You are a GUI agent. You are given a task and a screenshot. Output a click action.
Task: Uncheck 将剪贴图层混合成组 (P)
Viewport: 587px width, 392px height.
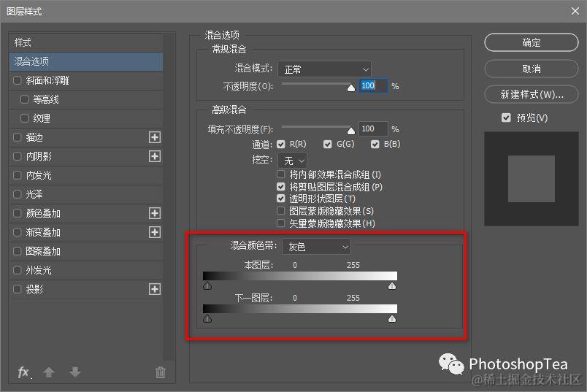click(281, 186)
